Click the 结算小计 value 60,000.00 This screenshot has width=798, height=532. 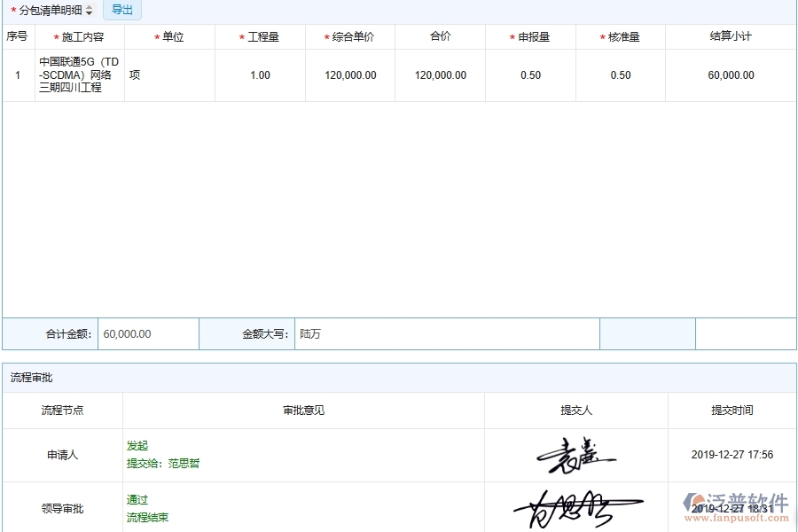point(731,75)
